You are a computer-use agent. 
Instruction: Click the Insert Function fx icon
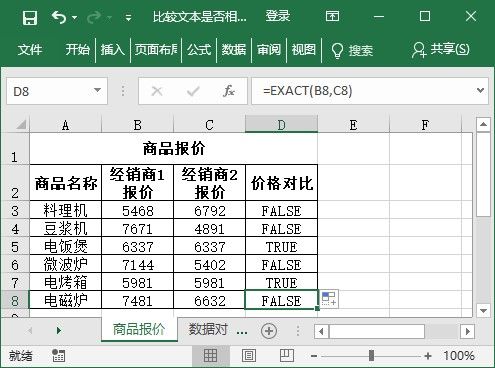[229, 91]
